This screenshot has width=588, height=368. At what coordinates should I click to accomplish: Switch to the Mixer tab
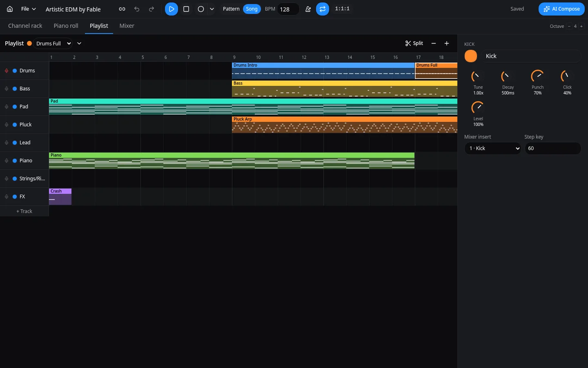click(x=127, y=26)
